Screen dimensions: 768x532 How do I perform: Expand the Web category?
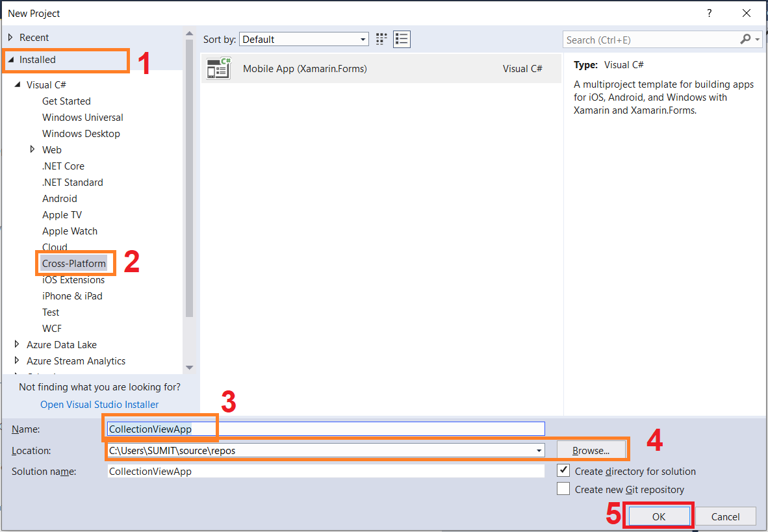pos(33,149)
